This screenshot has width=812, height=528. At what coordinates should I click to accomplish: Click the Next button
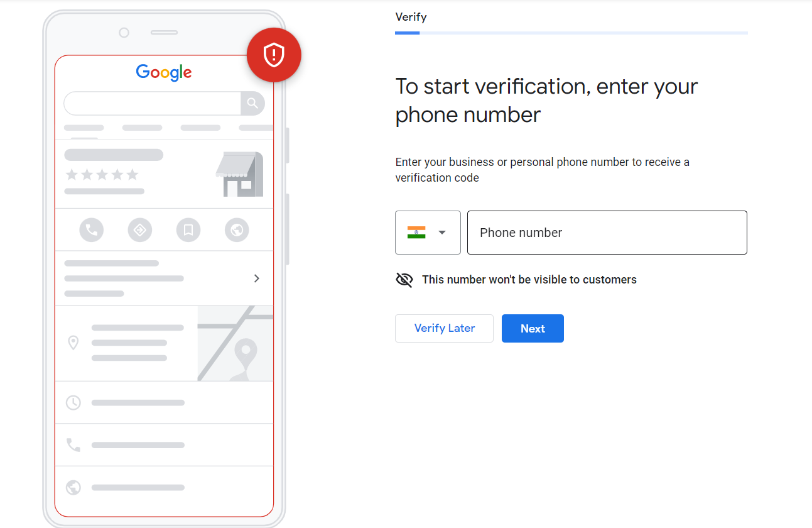(x=533, y=329)
